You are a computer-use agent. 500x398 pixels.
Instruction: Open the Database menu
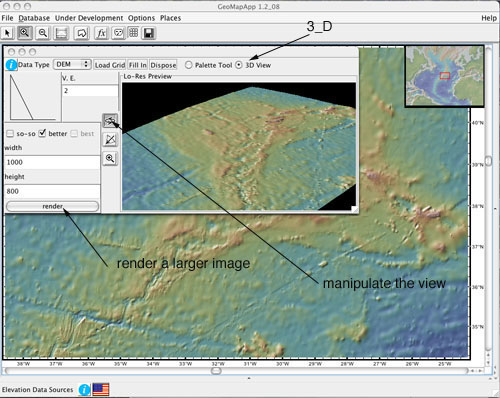[x=34, y=18]
